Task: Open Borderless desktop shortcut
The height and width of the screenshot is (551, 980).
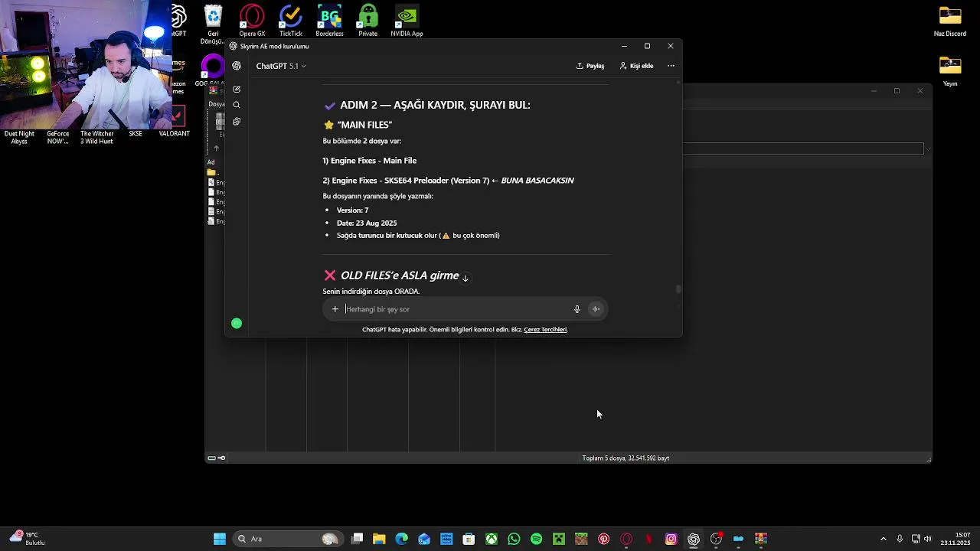Action: tap(329, 21)
